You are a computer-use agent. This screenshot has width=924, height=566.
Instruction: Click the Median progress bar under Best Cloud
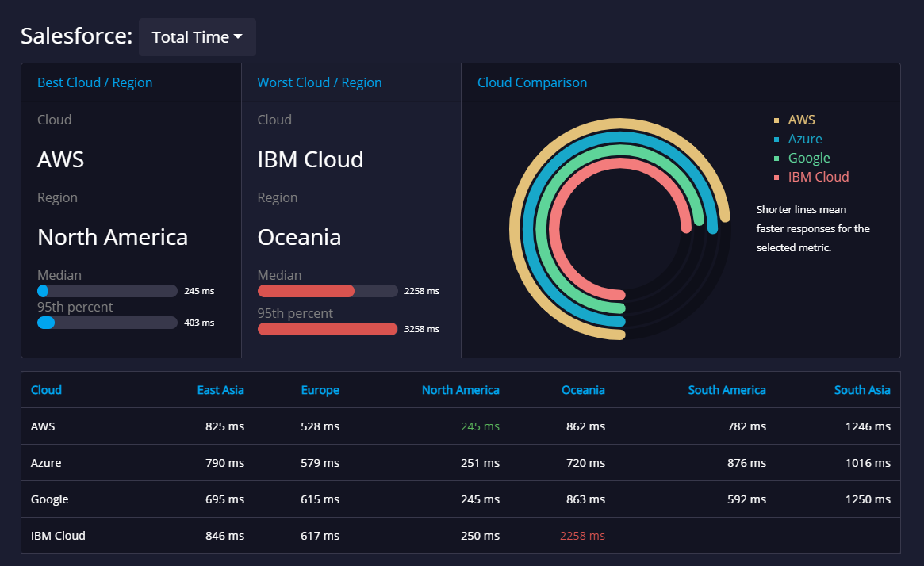coord(107,291)
